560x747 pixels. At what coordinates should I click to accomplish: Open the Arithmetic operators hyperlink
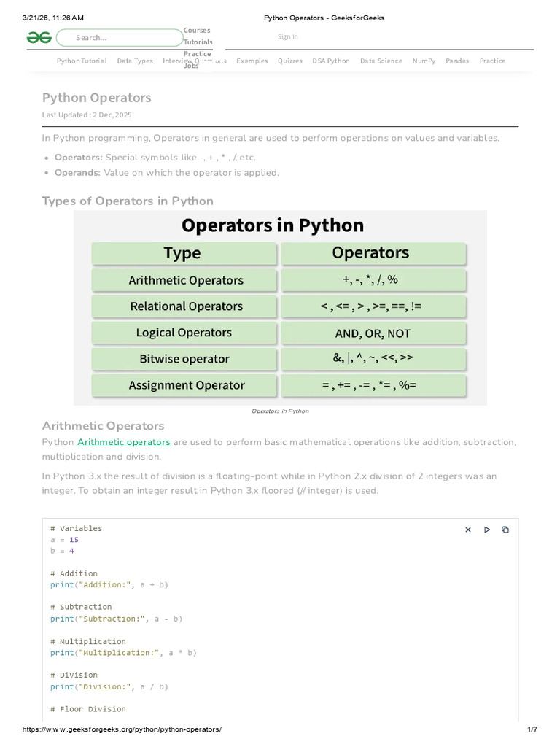point(124,442)
